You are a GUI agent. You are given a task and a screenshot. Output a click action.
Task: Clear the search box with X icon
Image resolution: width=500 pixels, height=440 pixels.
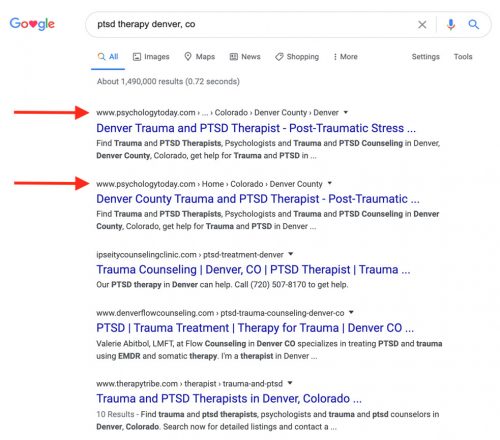(x=422, y=24)
